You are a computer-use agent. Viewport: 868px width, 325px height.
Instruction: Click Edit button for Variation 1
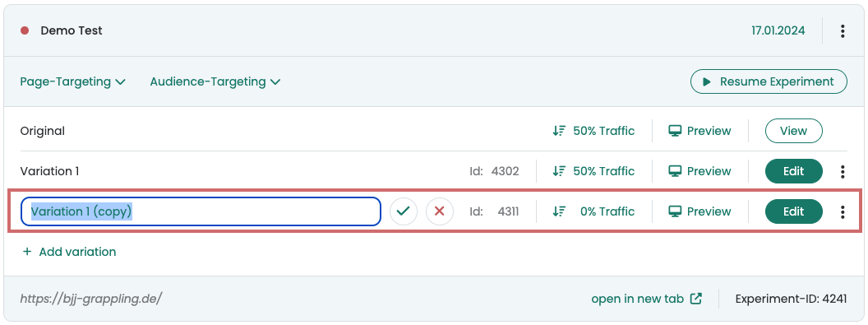(794, 172)
